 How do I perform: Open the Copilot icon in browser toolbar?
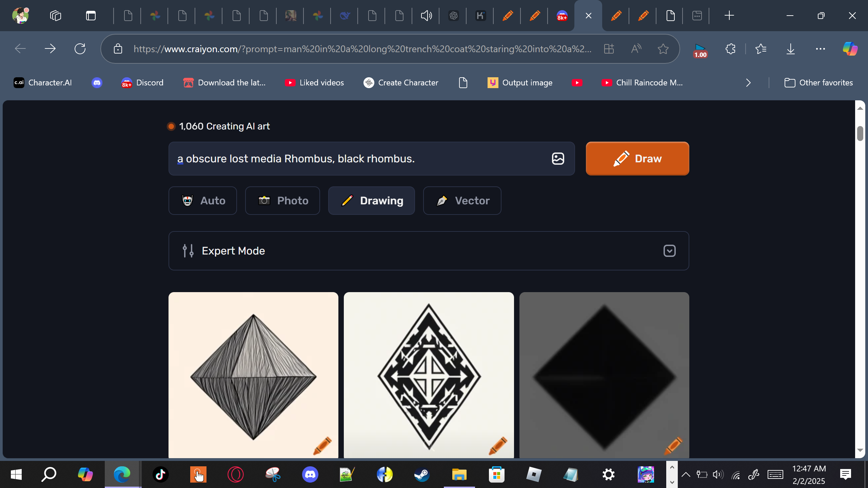(850, 49)
